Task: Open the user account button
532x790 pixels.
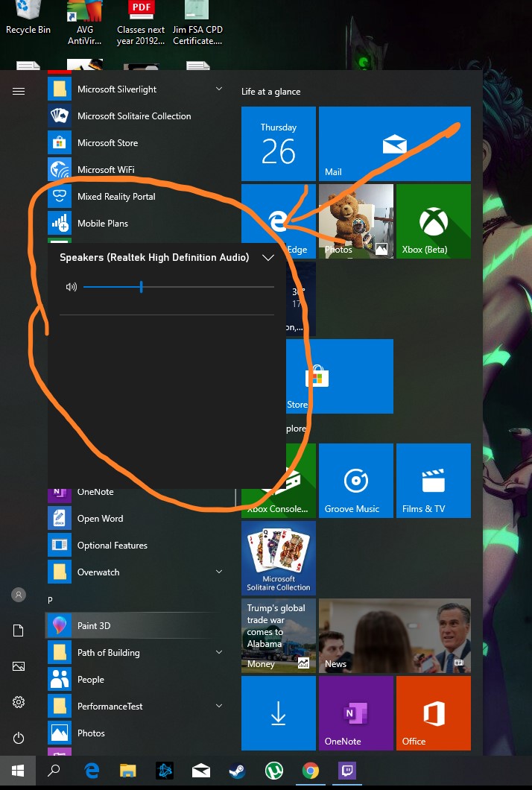Action: pos(19,595)
